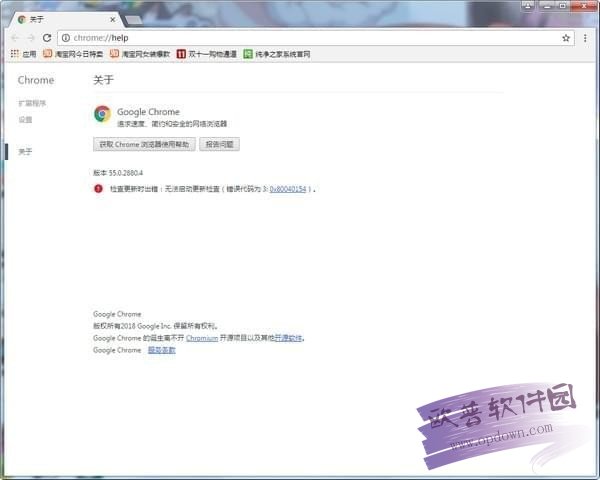The width and height of the screenshot is (600, 480).
Task: Open the Apps grid shortcut in bookmarks bar
Action: click(x=23, y=54)
